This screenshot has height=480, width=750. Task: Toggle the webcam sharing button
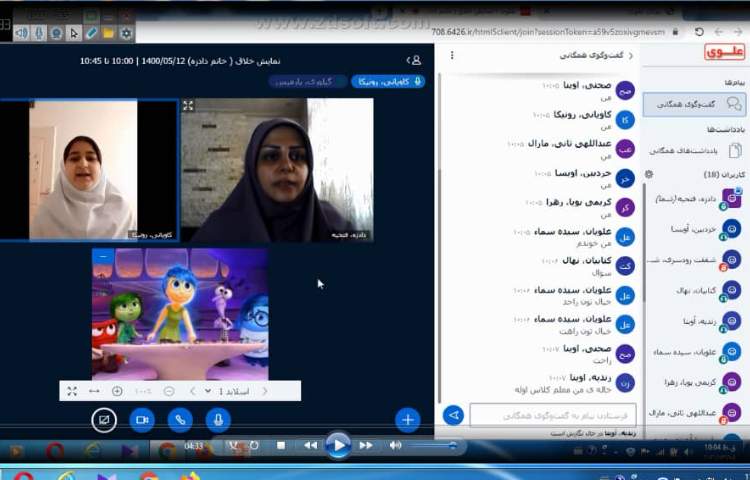(142, 420)
